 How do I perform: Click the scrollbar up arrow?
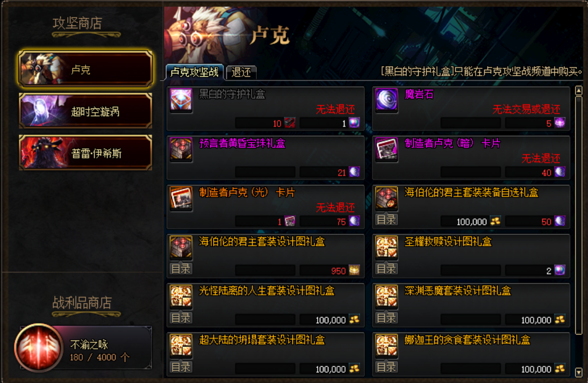(x=579, y=90)
